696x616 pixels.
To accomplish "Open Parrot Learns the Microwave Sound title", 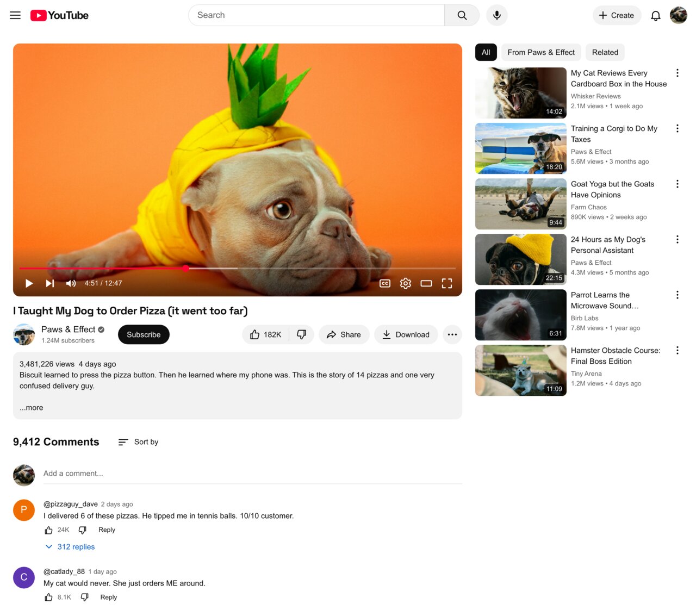I will pos(605,300).
